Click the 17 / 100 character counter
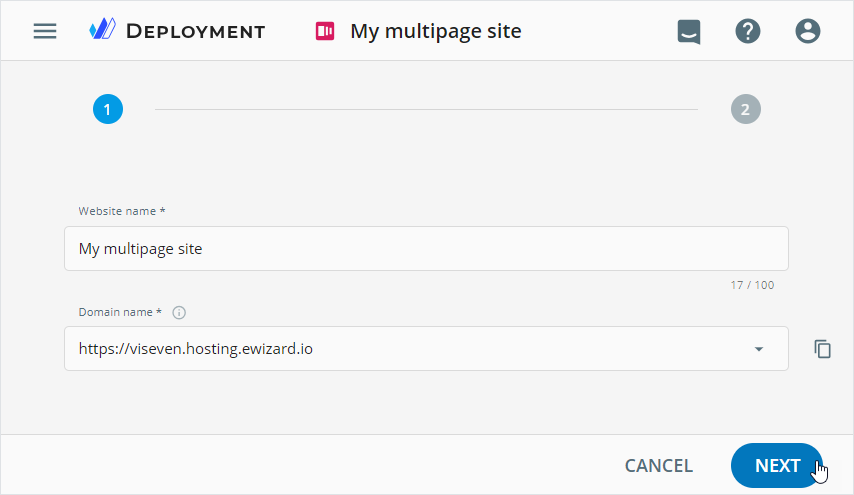 (x=752, y=285)
